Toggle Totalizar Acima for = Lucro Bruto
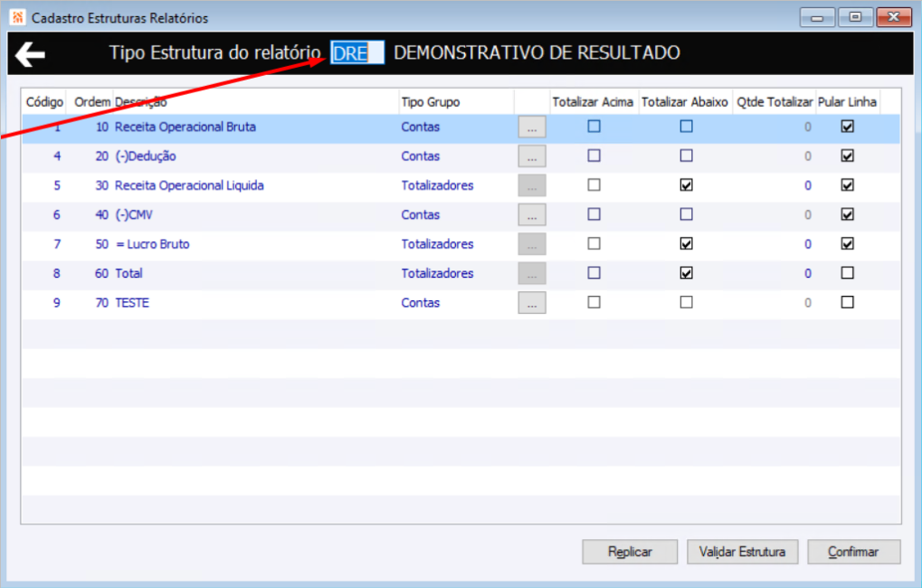This screenshot has height=588, width=922. click(x=594, y=243)
